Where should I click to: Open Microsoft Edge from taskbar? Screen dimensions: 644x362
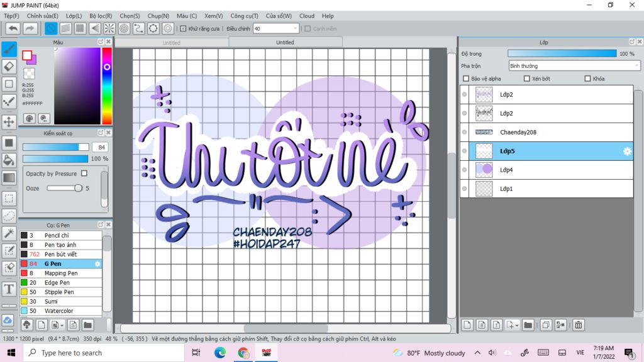point(219,353)
